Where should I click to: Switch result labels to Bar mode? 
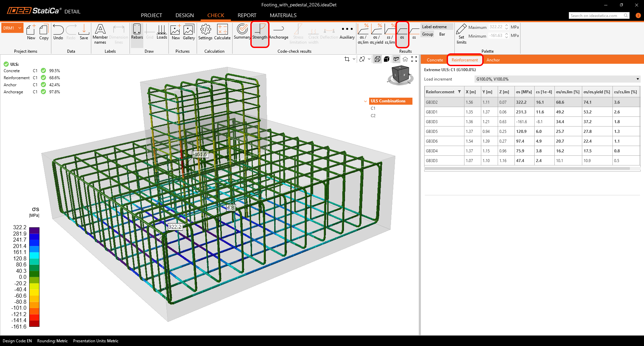[x=442, y=34]
